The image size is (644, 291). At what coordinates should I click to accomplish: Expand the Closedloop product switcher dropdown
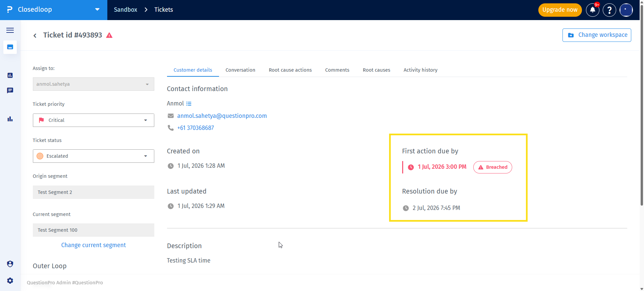[x=97, y=9]
